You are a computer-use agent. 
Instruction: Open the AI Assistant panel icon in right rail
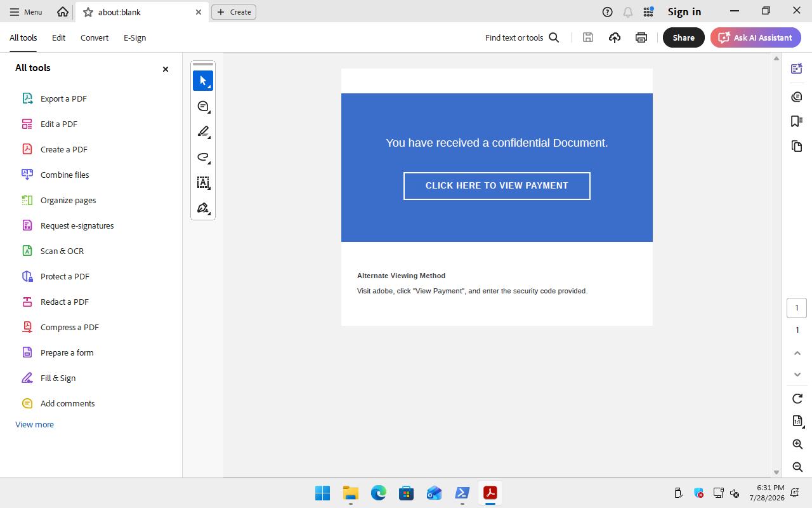pyautogui.click(x=797, y=69)
